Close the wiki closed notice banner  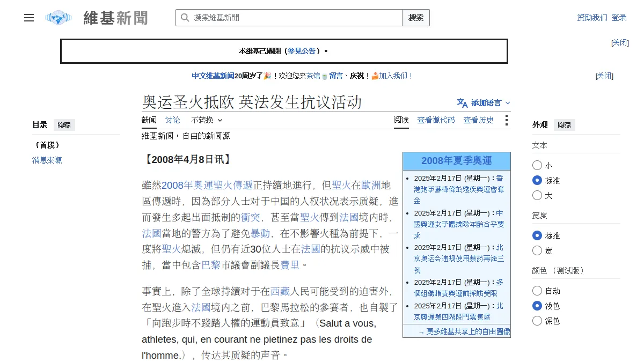620,43
